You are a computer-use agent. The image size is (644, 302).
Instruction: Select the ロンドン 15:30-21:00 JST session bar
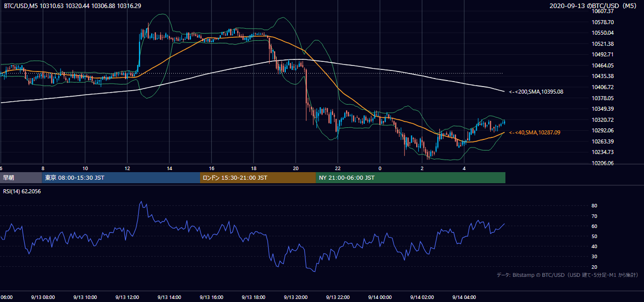258,178
